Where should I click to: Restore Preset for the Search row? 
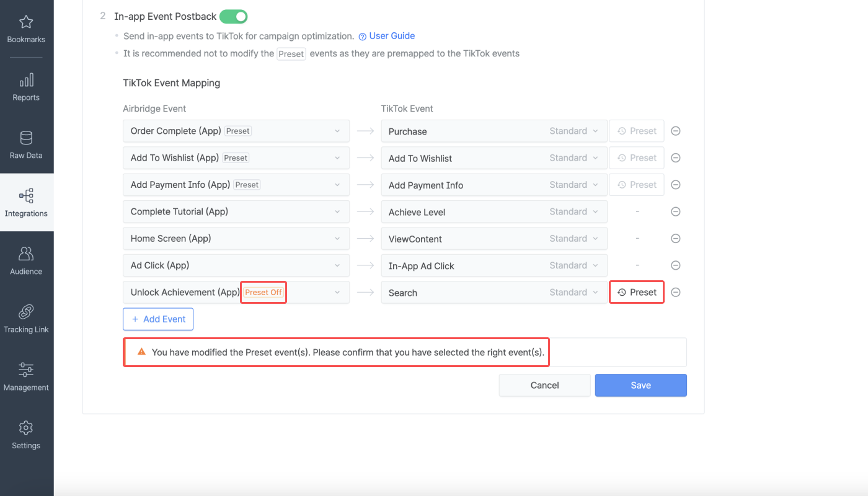coord(637,293)
